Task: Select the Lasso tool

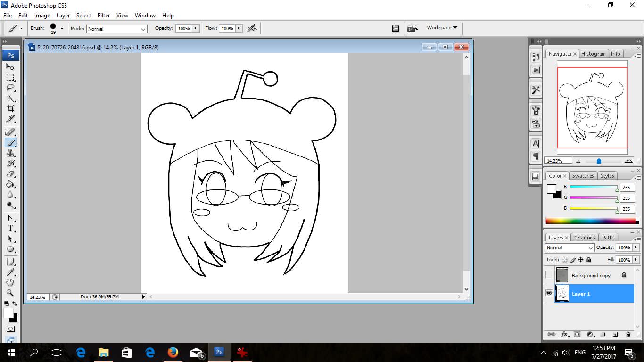Action: click(10, 88)
